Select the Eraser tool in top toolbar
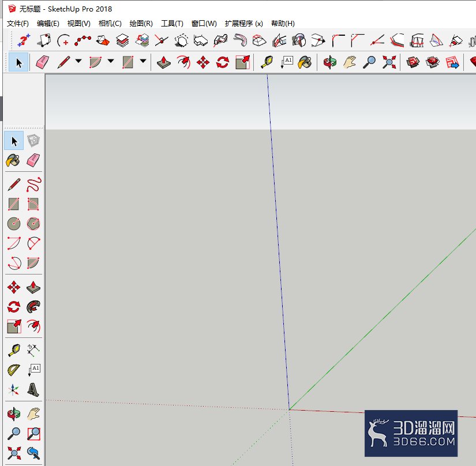This screenshot has width=476, height=466. coord(42,62)
